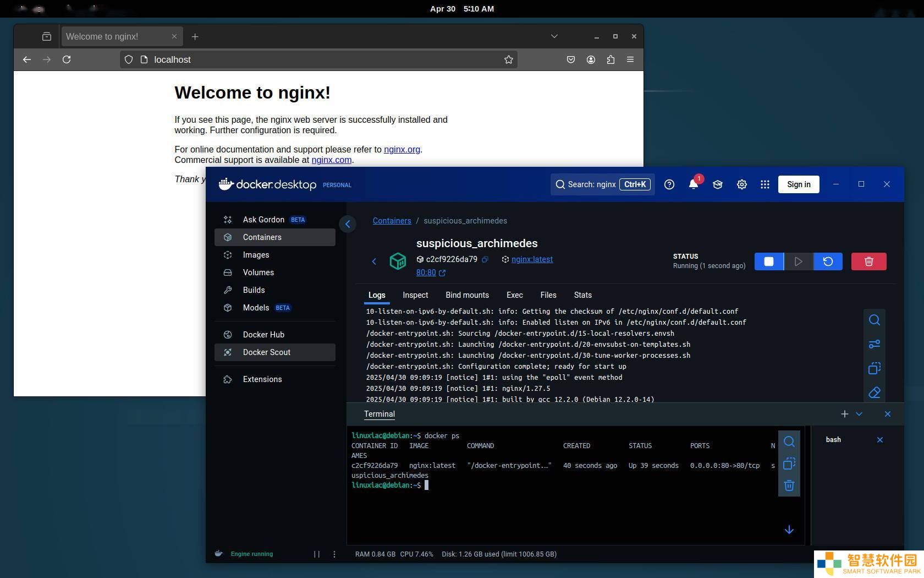Open Ask Gordon in sidebar
Image resolution: width=924 pixels, height=578 pixels.
(275, 220)
